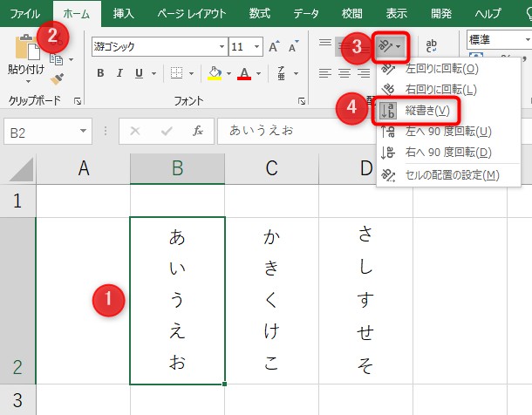Viewport: 532px width, 415px height.
Task: Choose 縦書き(V) menu item
Action: click(x=448, y=111)
